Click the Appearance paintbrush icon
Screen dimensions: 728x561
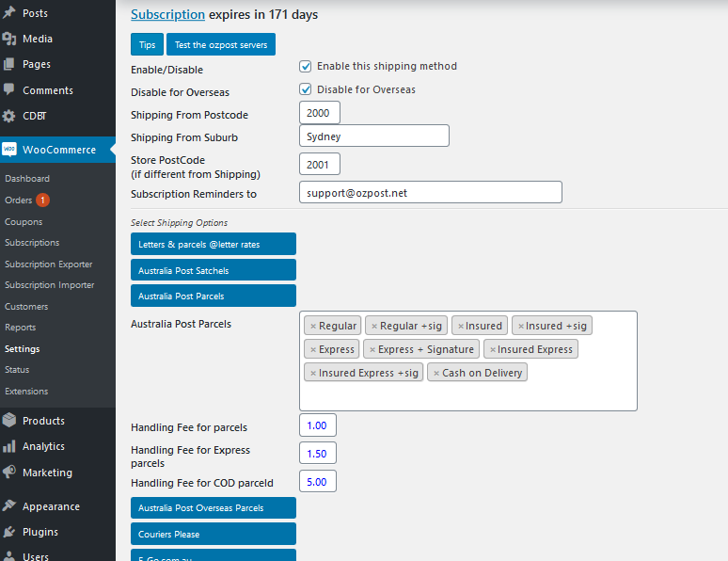8,505
